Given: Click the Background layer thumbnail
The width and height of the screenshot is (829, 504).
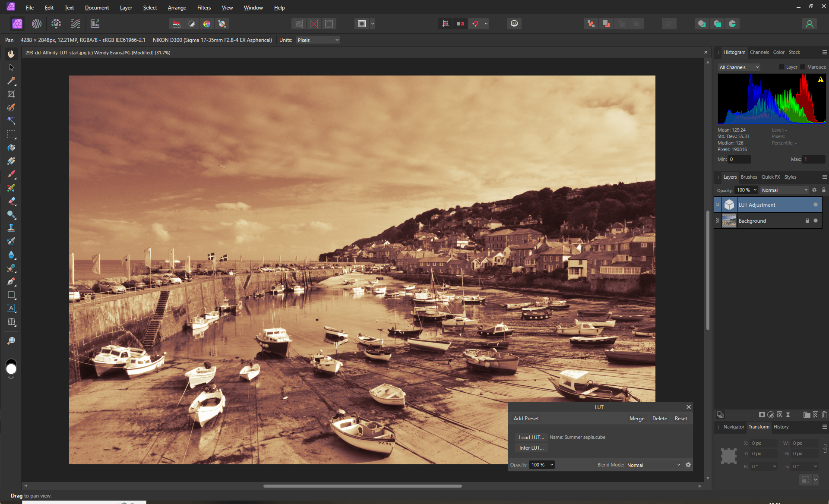Looking at the screenshot, I should tap(729, 220).
